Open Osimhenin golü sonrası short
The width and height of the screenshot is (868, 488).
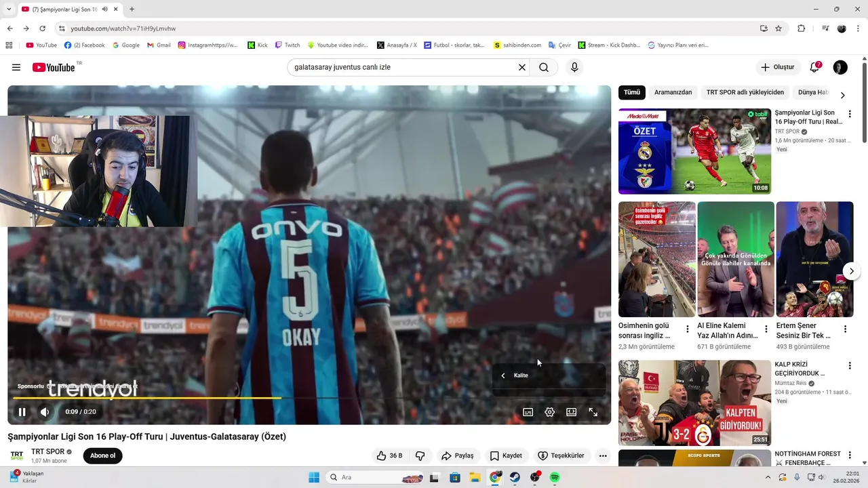click(656, 259)
